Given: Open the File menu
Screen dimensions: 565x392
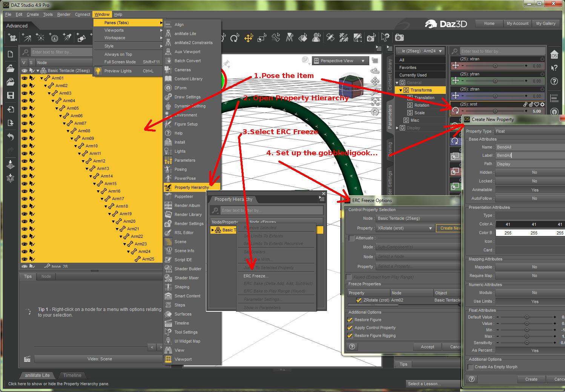Looking at the screenshot, I should coord(8,14).
